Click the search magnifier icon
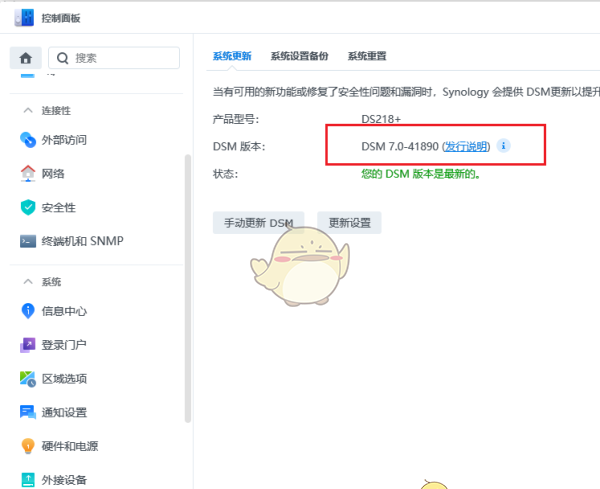Screen dimensions: 600x489 pos(62,58)
